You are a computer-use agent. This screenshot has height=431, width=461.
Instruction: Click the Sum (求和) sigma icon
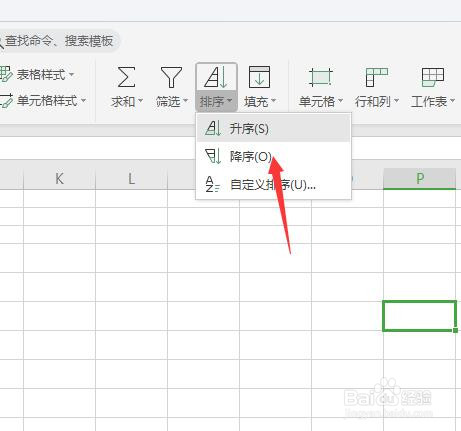(127, 77)
